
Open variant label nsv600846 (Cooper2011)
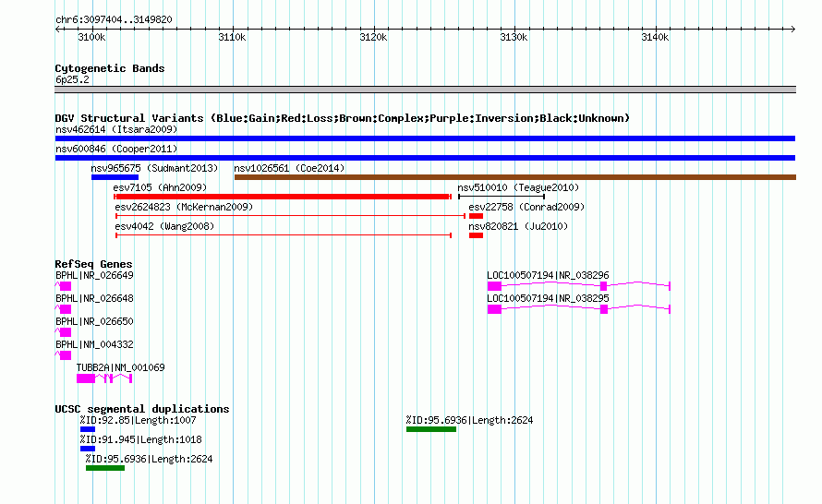click(x=116, y=149)
